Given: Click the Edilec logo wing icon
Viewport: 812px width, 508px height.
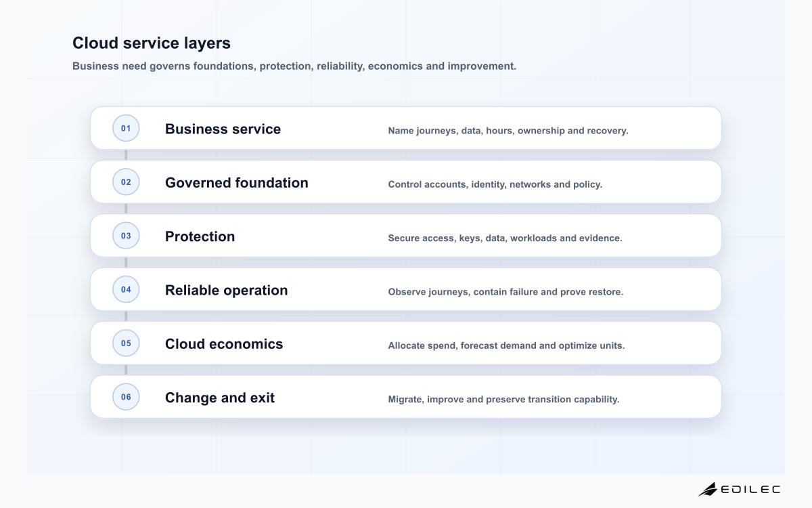Looking at the screenshot, I should coord(708,489).
